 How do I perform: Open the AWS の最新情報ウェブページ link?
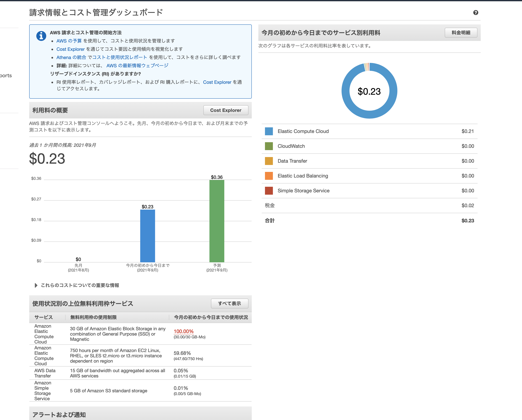[x=137, y=65]
